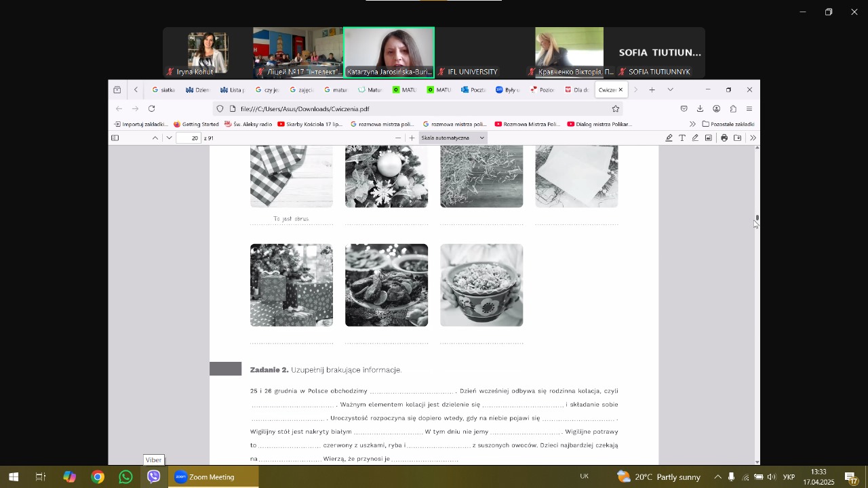This screenshot has width=868, height=488.
Task: Click the page number field
Action: 189,138
